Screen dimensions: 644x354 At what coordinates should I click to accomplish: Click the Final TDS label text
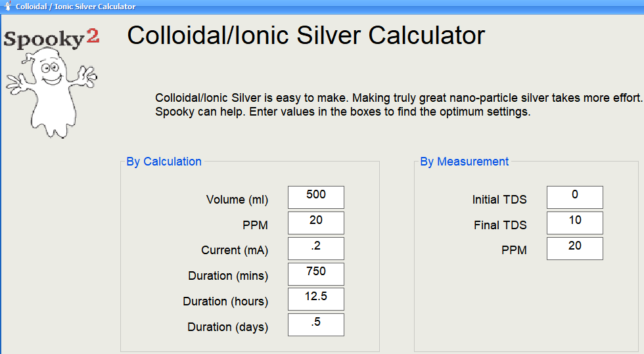coord(500,225)
